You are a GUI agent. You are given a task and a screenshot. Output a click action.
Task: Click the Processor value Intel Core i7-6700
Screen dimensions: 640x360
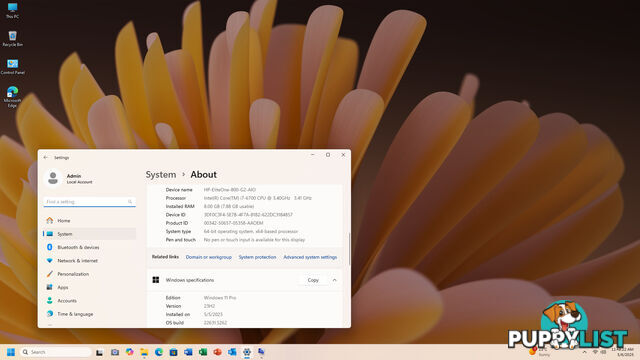[258, 198]
